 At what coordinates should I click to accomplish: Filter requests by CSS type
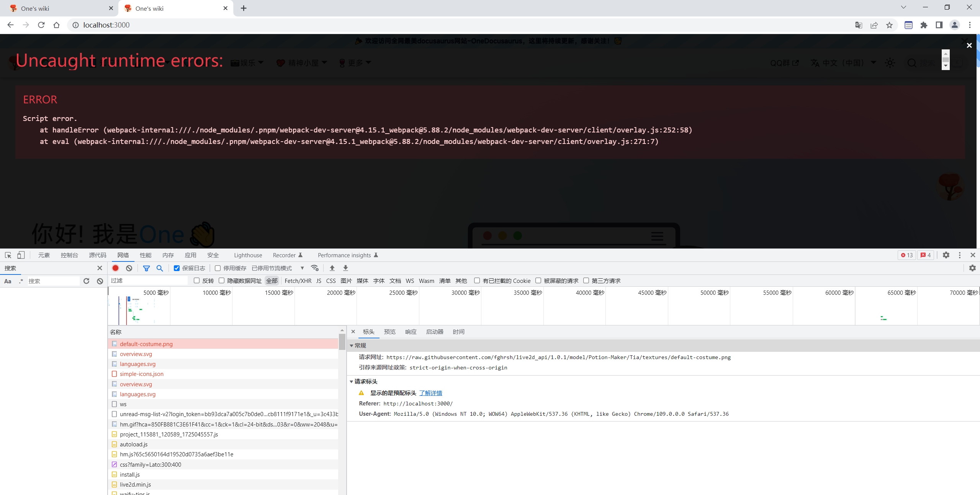point(331,281)
